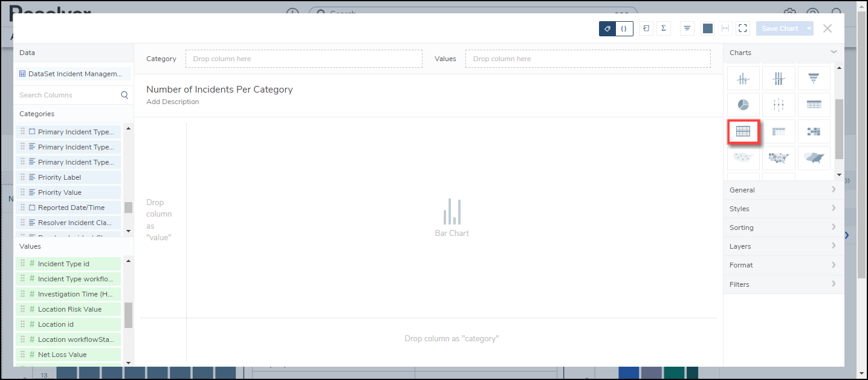Select the Investigation Time value column
Screen dimensions: 868x380
click(68, 294)
